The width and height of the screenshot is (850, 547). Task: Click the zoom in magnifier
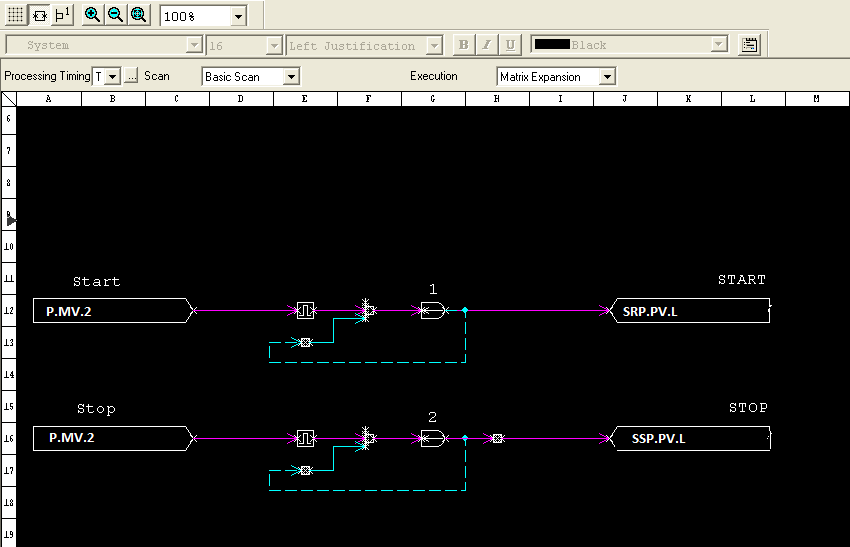click(92, 15)
